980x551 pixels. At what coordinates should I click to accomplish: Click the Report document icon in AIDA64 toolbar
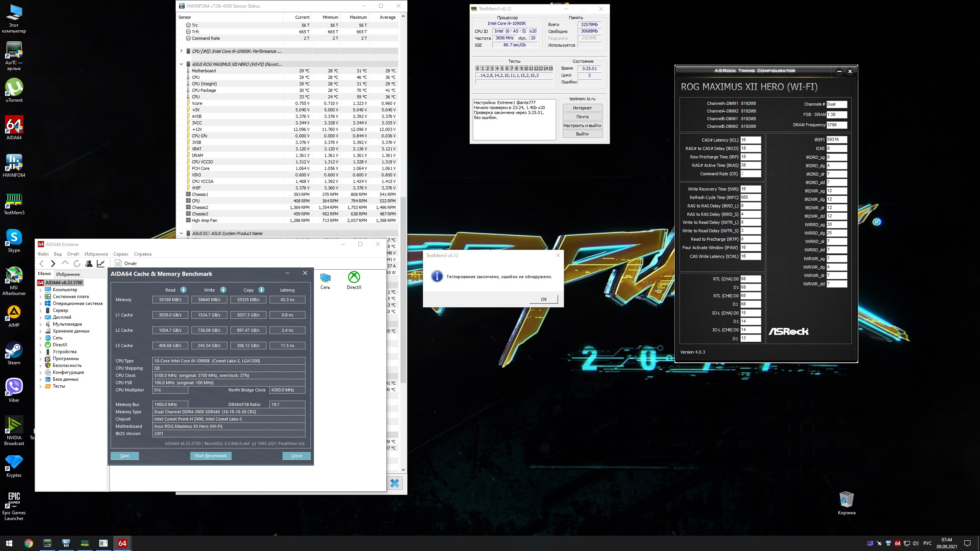coord(118,263)
